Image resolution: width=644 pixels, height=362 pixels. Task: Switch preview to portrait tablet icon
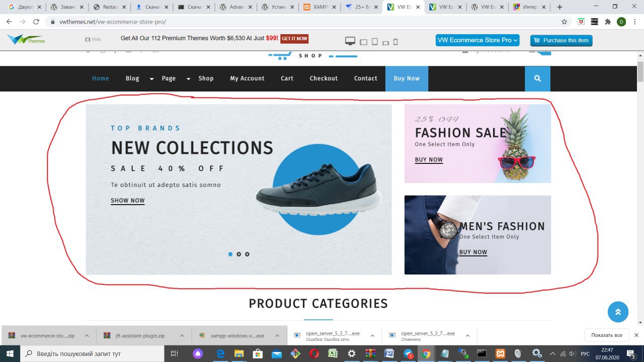375,42
